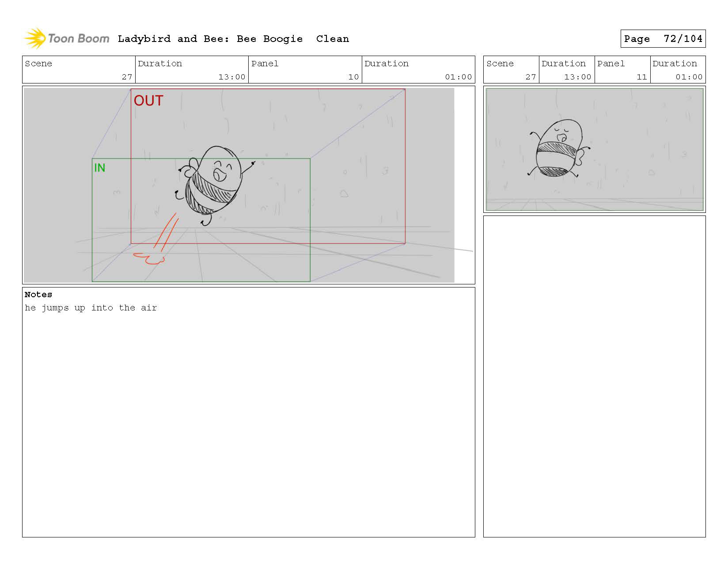Click the green 'IN' camera label
This screenshot has height=571, width=728.
[x=99, y=168]
